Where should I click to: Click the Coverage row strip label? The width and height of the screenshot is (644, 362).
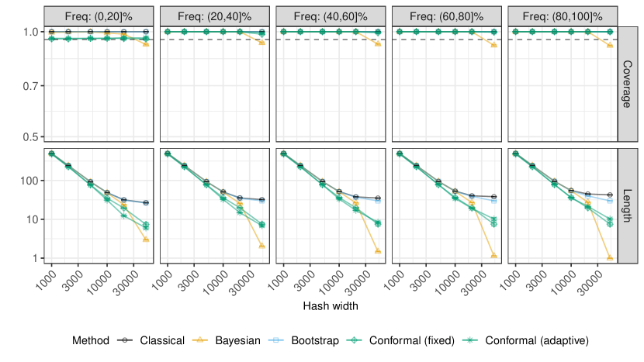tap(627, 84)
